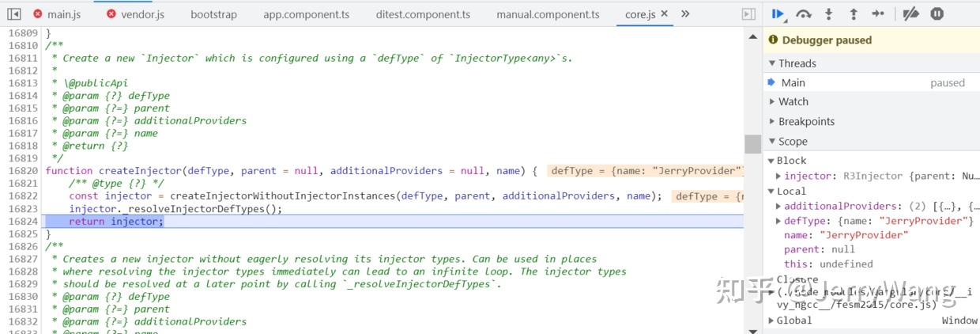Switch to the bootstrap tab
The image size is (980, 334).
pyautogui.click(x=213, y=14)
